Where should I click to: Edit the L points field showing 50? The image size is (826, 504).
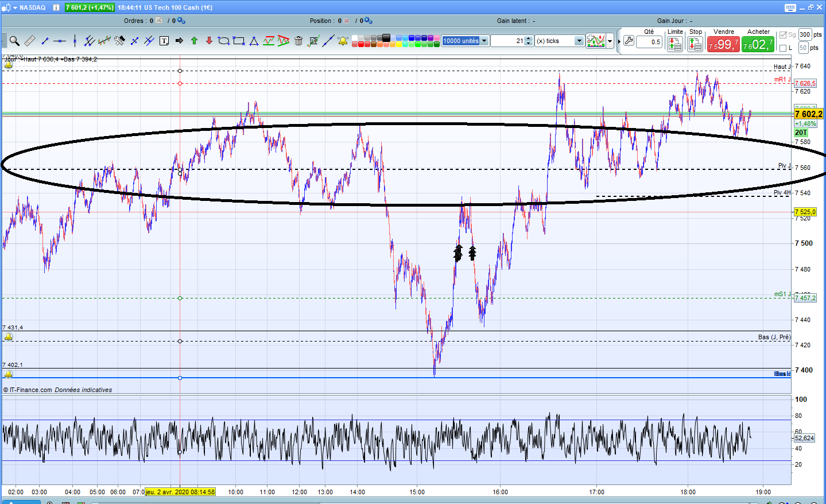pyautogui.click(x=803, y=48)
